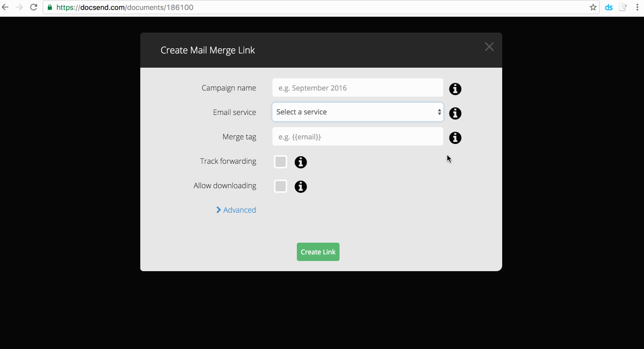Focus the Merge tag input field
The width and height of the screenshot is (644, 349).
[x=358, y=136]
